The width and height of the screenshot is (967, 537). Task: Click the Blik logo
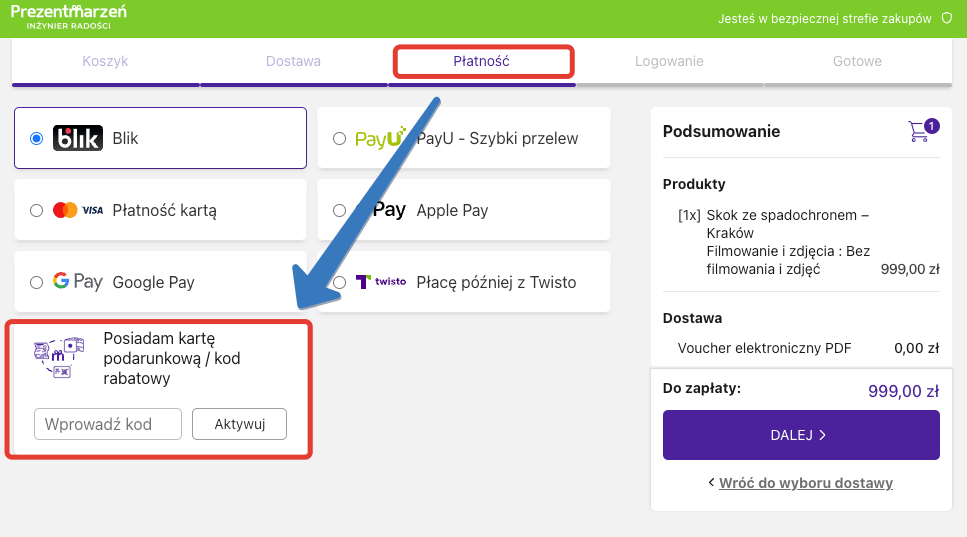pyautogui.click(x=78, y=139)
